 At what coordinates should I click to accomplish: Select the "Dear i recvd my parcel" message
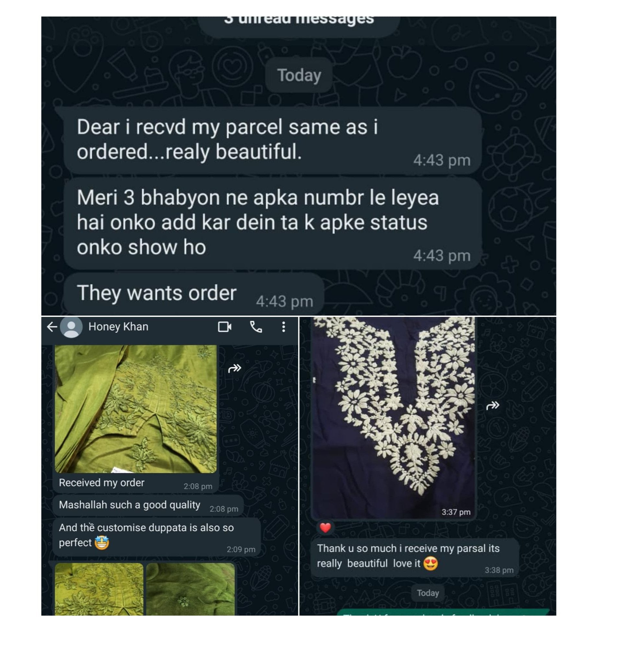click(272, 140)
